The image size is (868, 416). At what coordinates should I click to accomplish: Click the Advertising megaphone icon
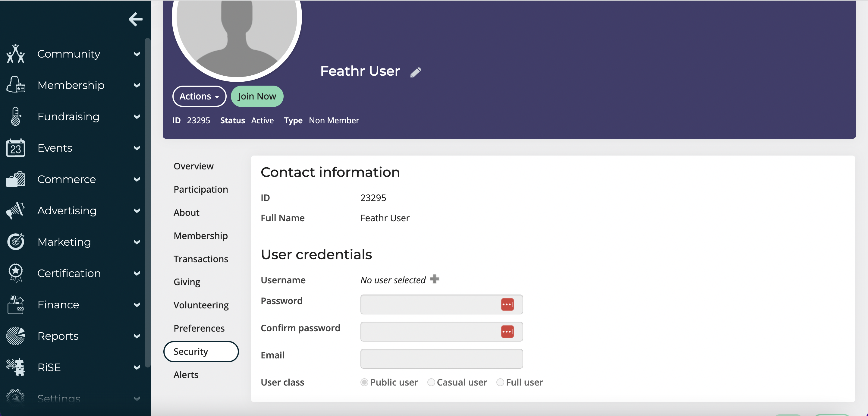[15, 211]
